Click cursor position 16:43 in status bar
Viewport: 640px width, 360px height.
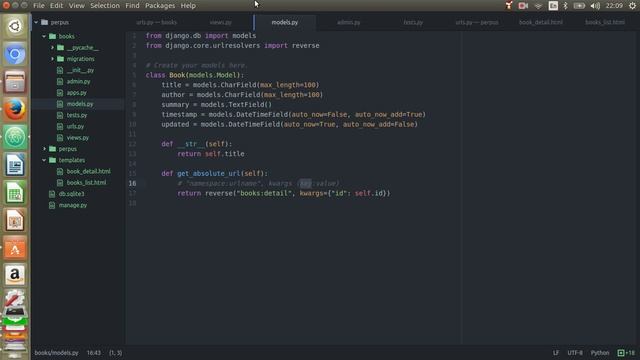click(x=93, y=353)
